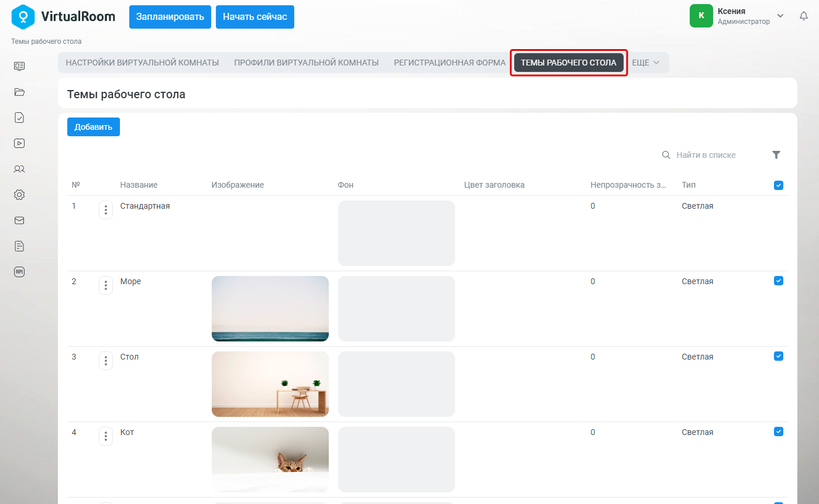Click the search magnifier icon
The width and height of the screenshot is (819, 504).
tap(666, 155)
